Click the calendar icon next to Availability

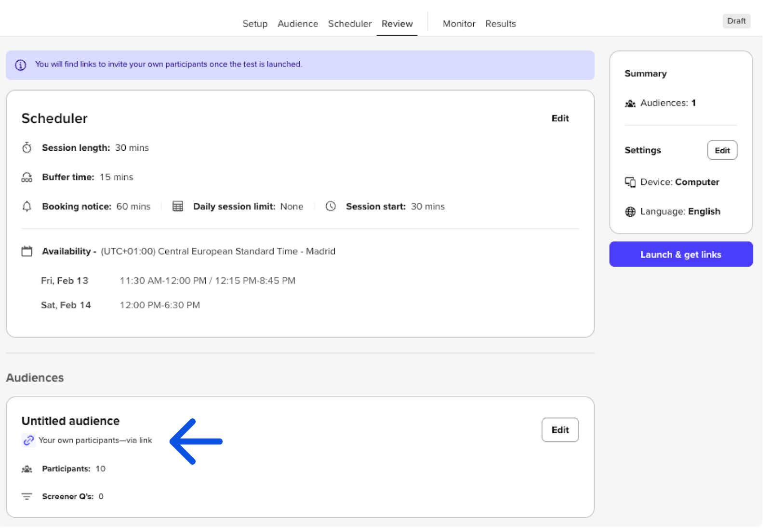(x=27, y=251)
